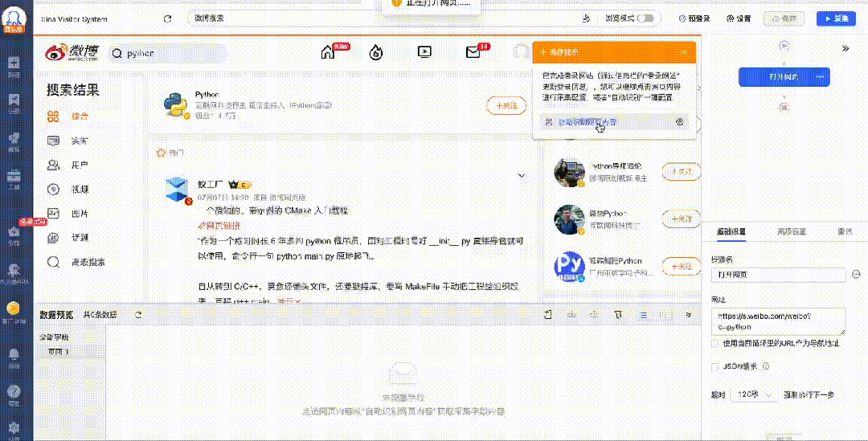
Task: Check 使用当前循环里的URL作为导航地址 checkbox
Action: 714,344
